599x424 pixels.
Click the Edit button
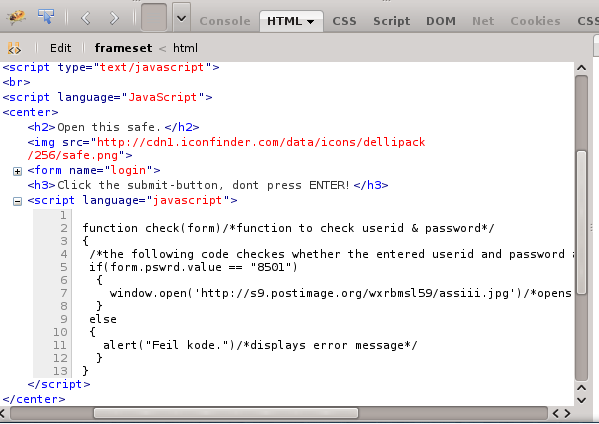click(x=60, y=48)
